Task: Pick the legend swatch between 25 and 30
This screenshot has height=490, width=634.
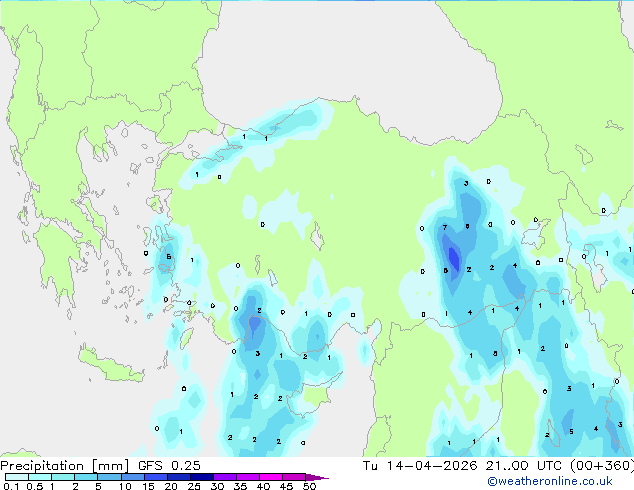Action: [202, 477]
